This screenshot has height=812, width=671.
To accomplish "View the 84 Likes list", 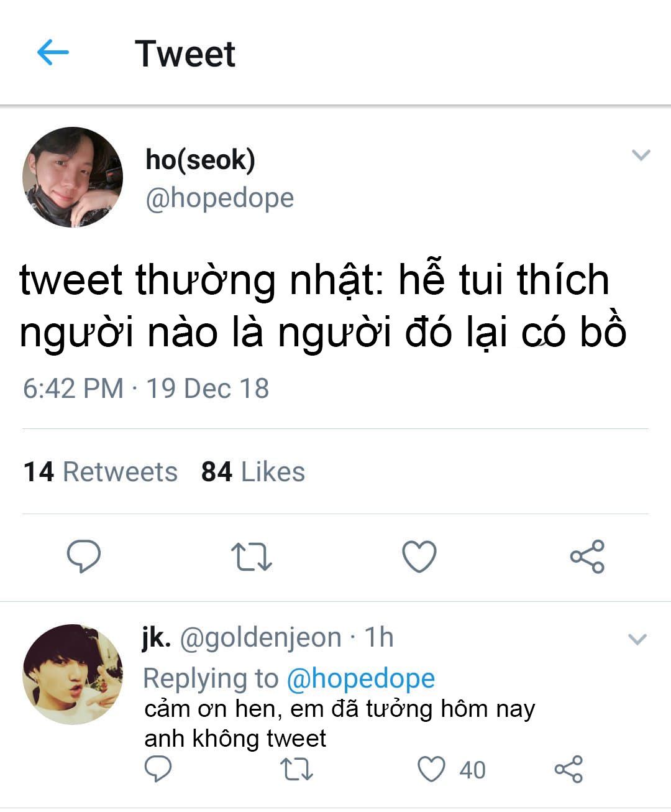I will point(253,472).
